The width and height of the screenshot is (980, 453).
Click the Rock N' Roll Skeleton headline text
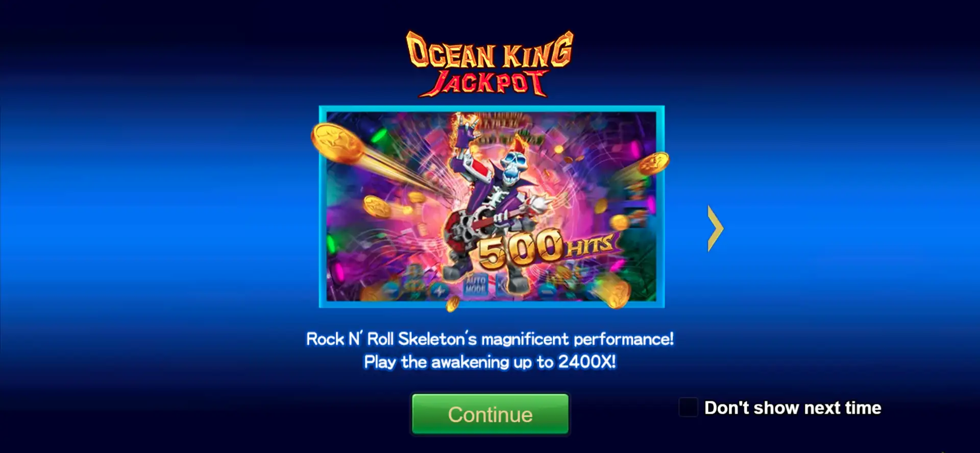(x=490, y=339)
